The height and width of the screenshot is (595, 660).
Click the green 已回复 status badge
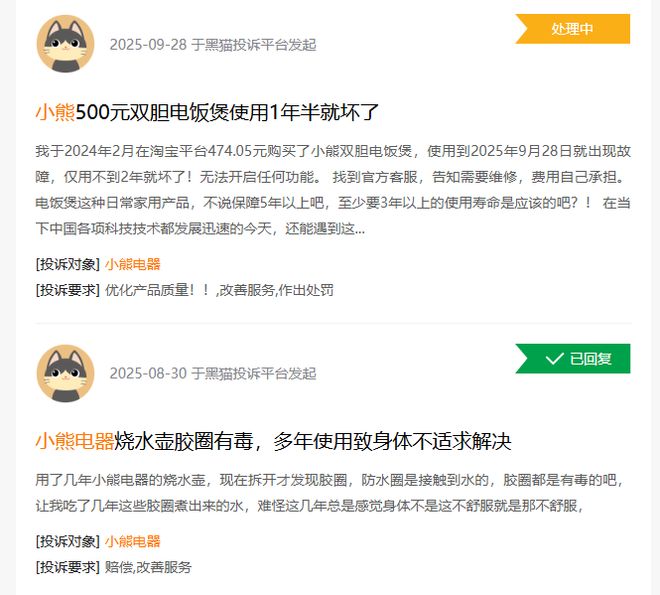[x=572, y=359]
